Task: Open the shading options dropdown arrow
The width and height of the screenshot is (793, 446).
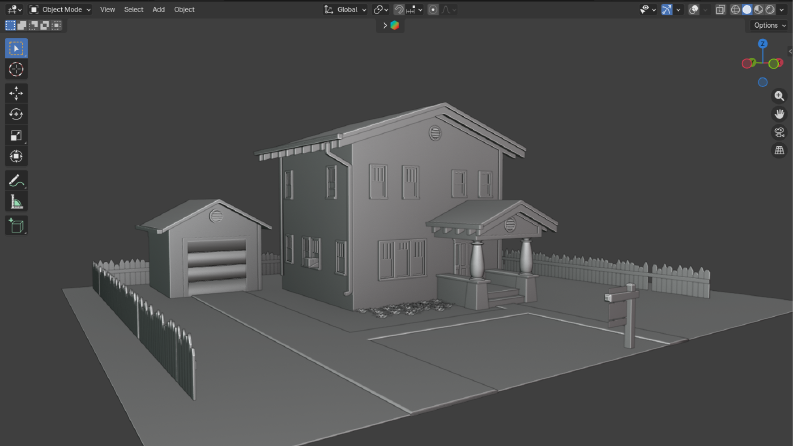Action: (782, 10)
